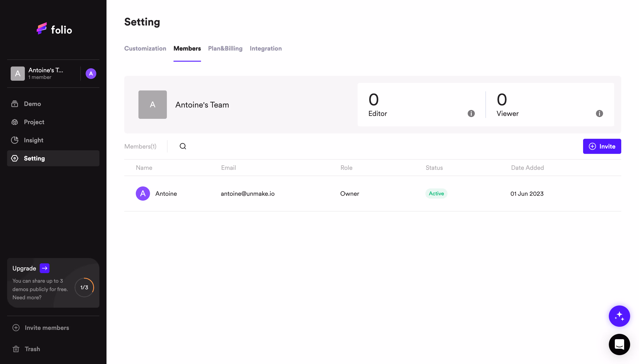Click the date 01 Jun 2023

[527, 194]
